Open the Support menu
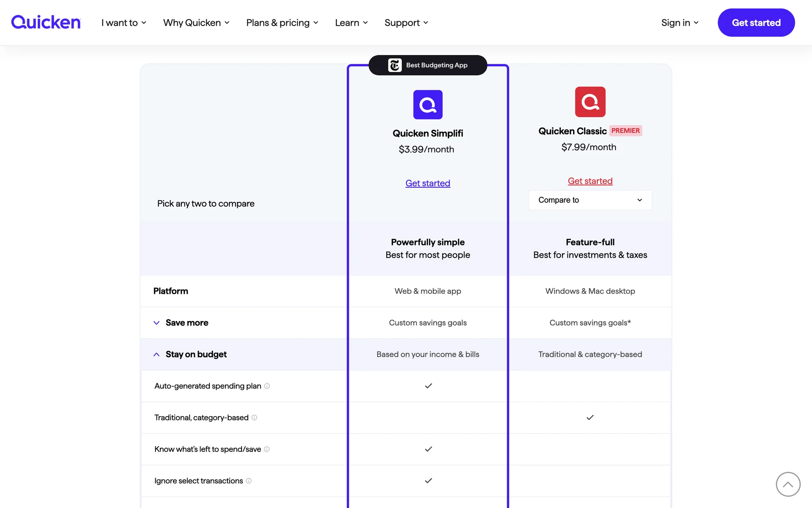Viewport: 812px width, 508px height. [406, 23]
